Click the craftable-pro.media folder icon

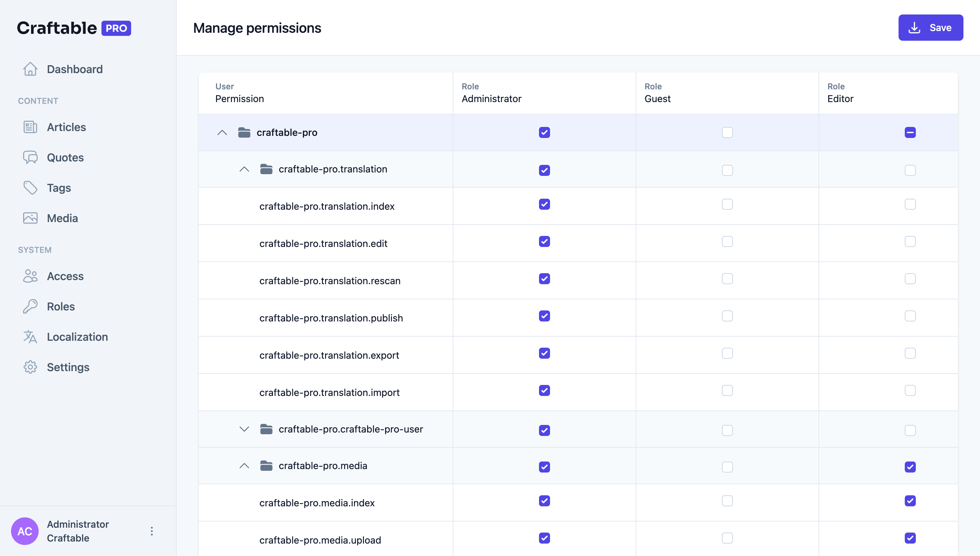coord(266,466)
